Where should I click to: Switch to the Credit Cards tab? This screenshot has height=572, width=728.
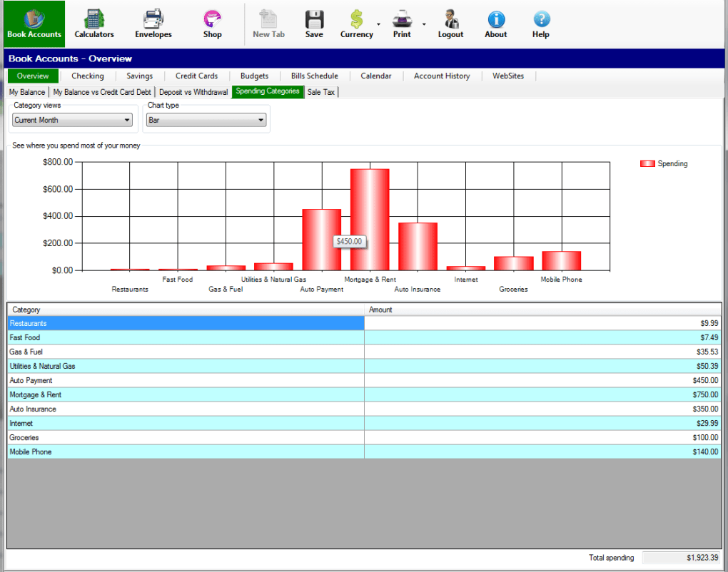pyautogui.click(x=196, y=76)
